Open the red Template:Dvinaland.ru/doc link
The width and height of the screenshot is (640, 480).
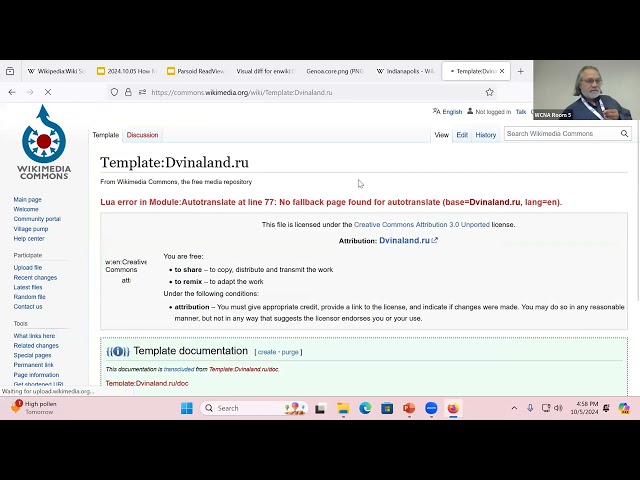point(147,383)
